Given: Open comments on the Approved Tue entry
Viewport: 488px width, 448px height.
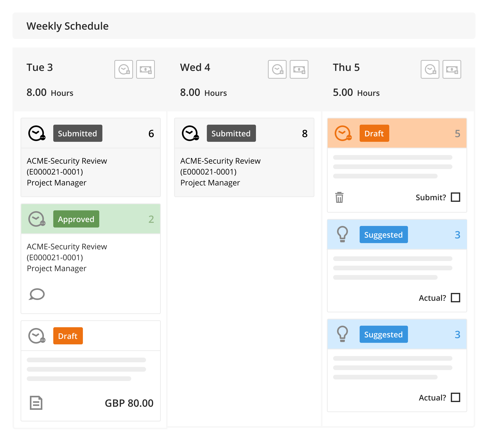Looking at the screenshot, I should [37, 294].
